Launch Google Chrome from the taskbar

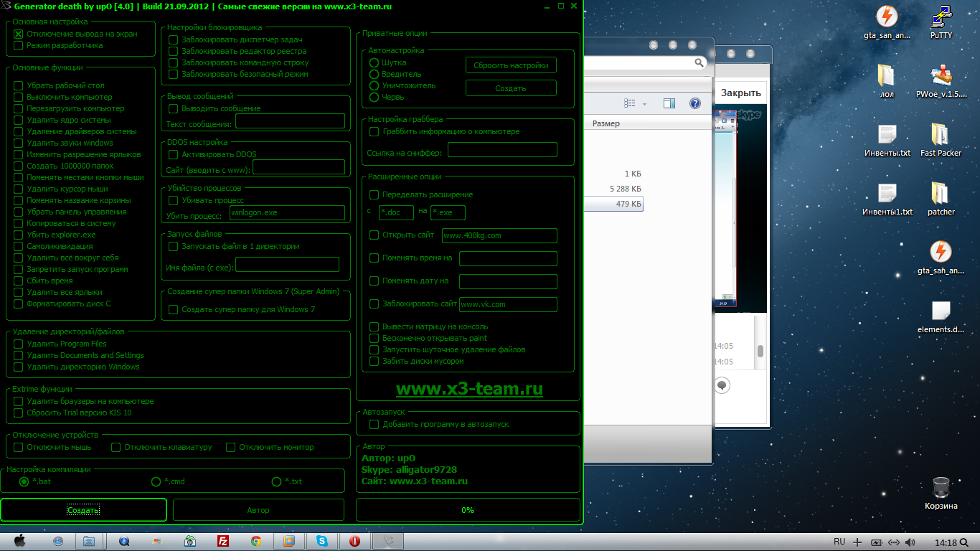pyautogui.click(x=256, y=542)
